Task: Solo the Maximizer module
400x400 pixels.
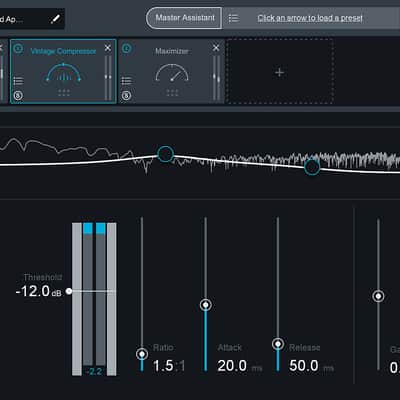Action: click(126, 96)
